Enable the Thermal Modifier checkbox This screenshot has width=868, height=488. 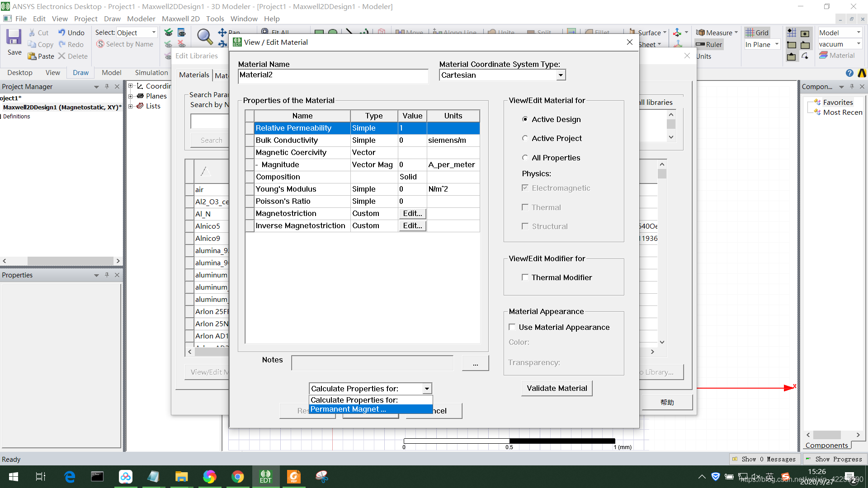[525, 277]
